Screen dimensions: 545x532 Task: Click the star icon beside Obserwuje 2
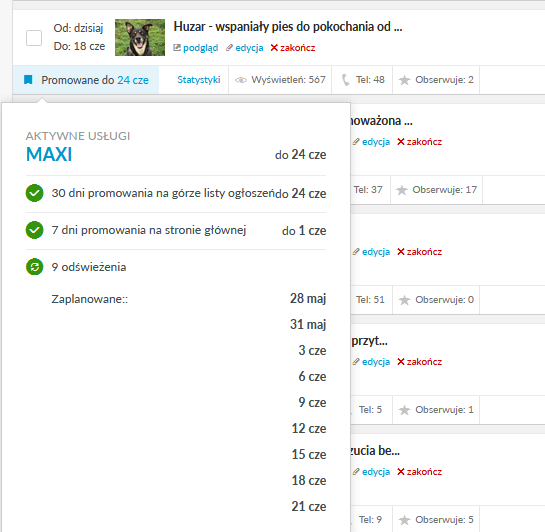pyautogui.click(x=404, y=80)
